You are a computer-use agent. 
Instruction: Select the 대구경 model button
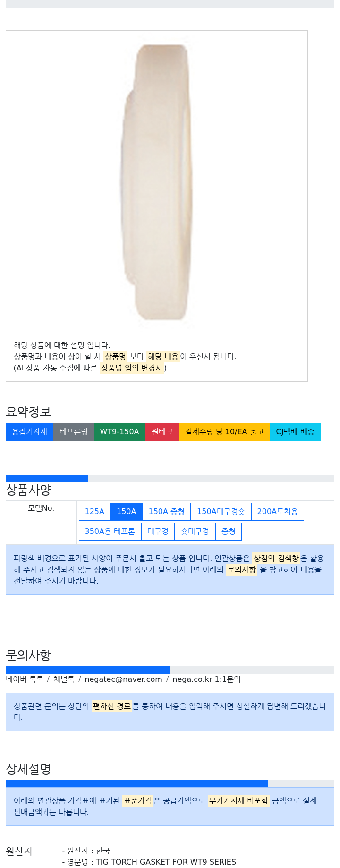point(158,532)
